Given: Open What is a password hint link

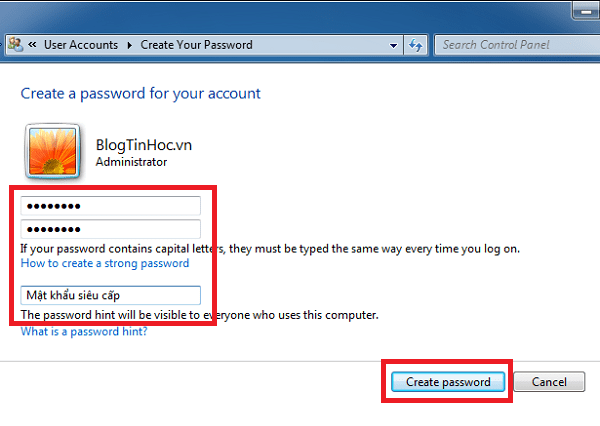Looking at the screenshot, I should pyautogui.click(x=84, y=331).
